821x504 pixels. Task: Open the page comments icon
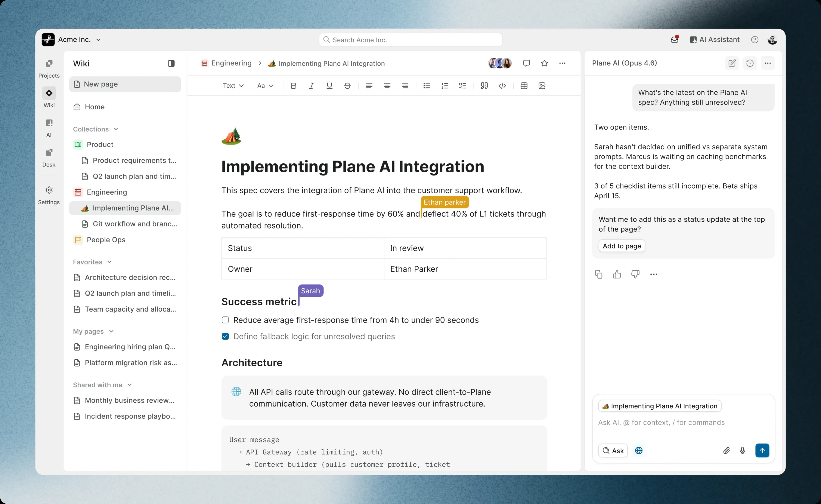coord(526,63)
